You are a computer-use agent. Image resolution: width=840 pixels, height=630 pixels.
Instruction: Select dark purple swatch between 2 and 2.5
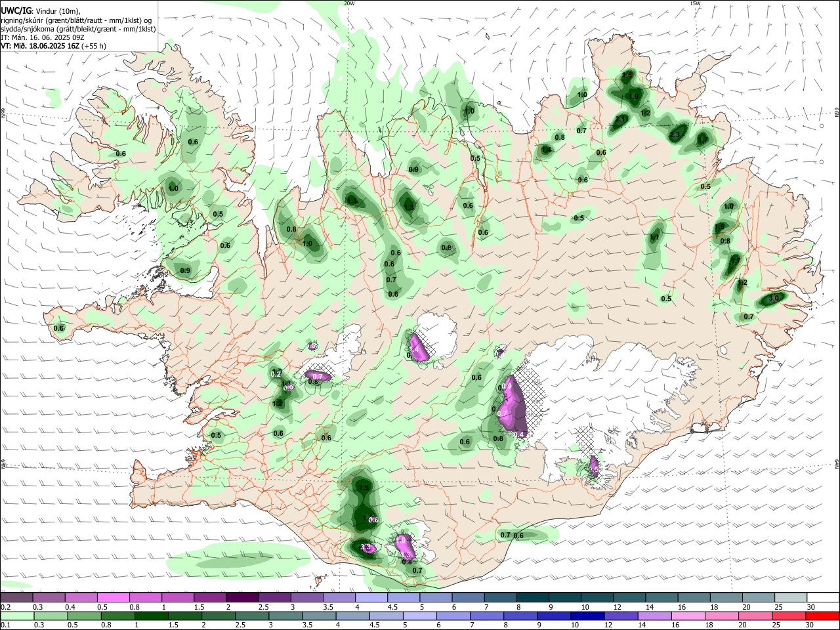(x=241, y=597)
